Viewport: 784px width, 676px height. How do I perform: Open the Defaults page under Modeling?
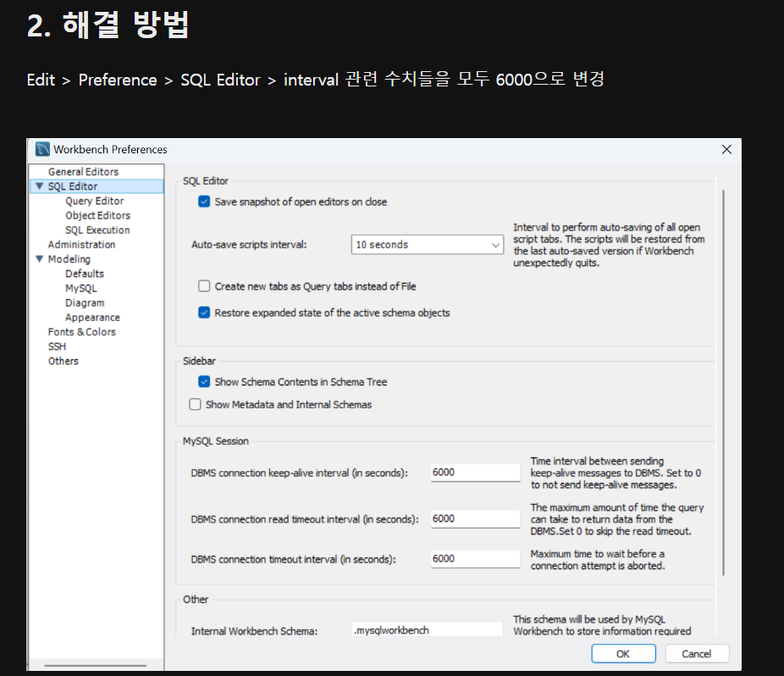click(85, 274)
